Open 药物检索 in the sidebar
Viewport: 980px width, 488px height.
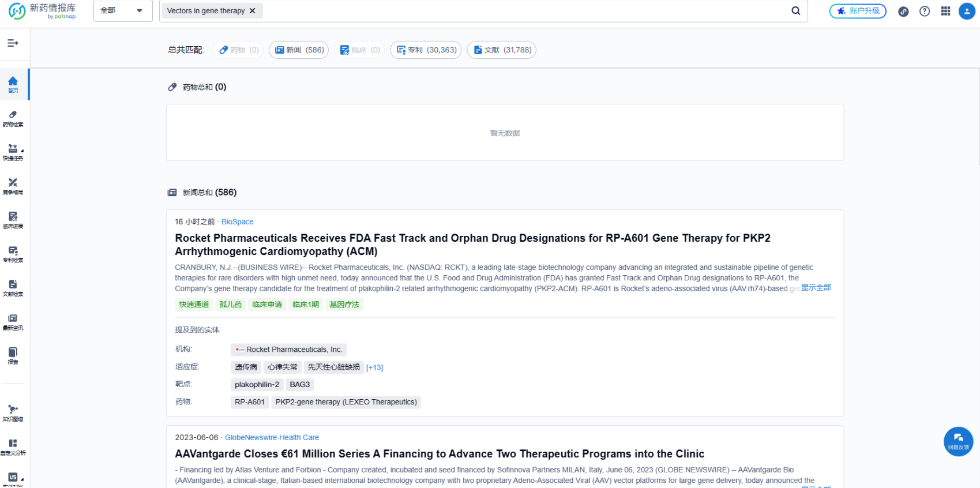[x=13, y=118]
